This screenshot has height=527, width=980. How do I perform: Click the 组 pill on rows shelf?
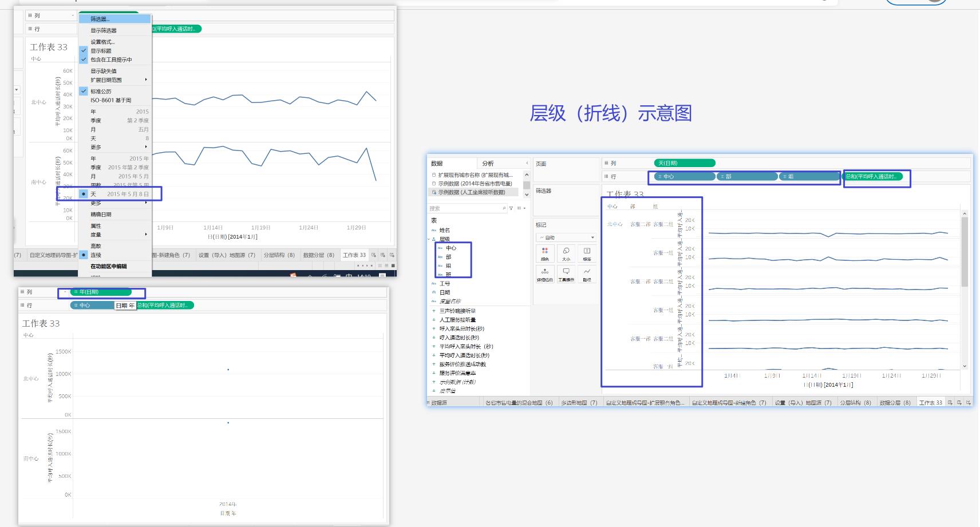tap(809, 176)
